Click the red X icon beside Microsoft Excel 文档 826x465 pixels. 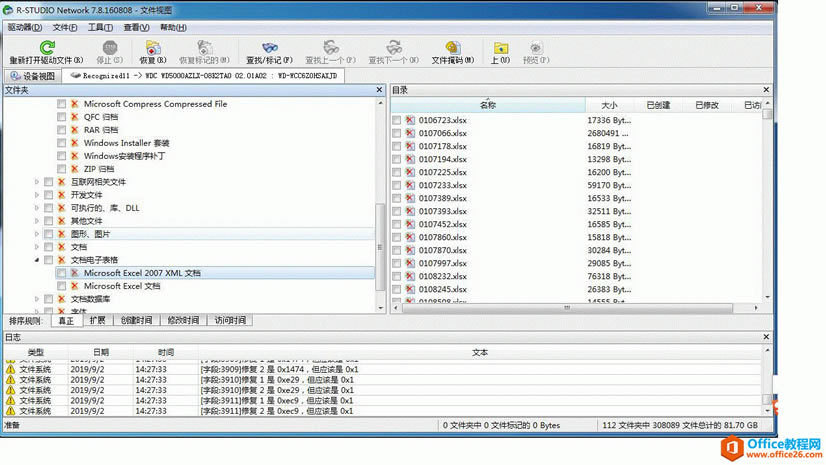[74, 286]
